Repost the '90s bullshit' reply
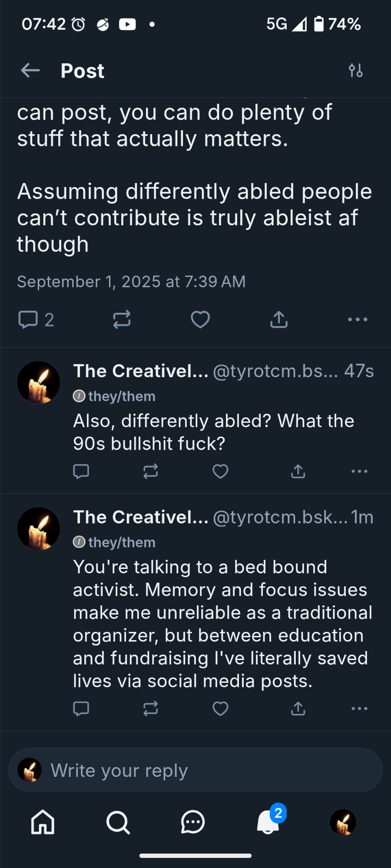391x868 pixels. pos(150,471)
